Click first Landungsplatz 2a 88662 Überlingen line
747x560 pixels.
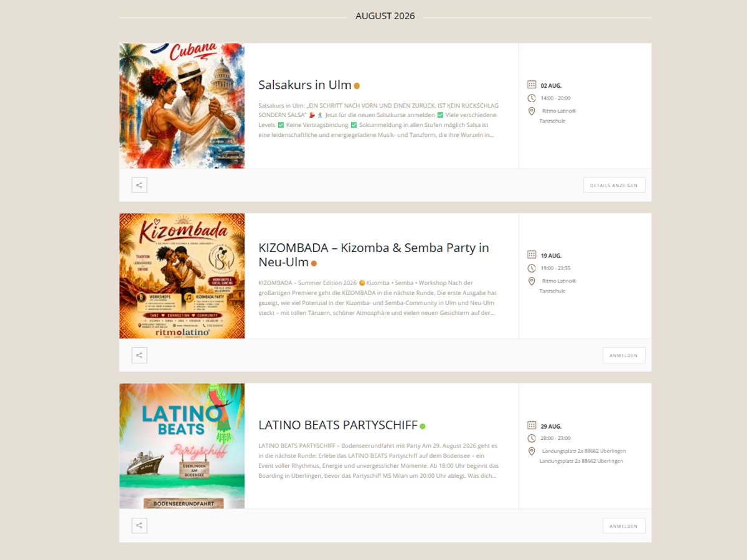[x=584, y=451]
